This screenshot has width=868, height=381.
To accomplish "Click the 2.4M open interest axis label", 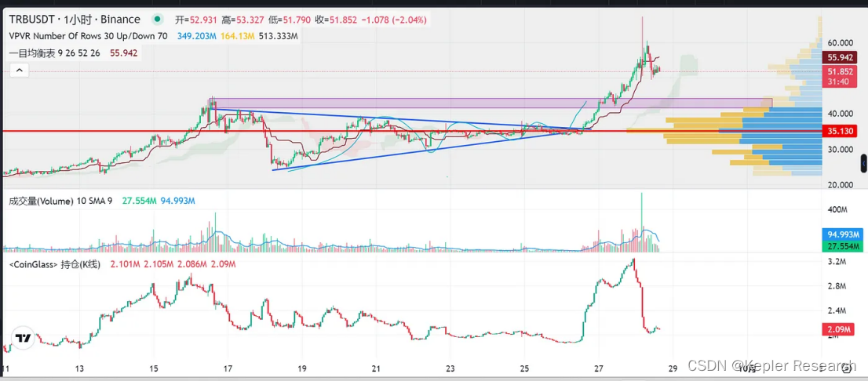I will [837, 310].
